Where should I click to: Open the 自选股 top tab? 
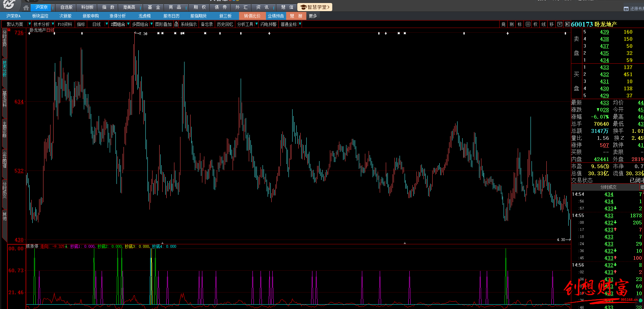click(66, 7)
